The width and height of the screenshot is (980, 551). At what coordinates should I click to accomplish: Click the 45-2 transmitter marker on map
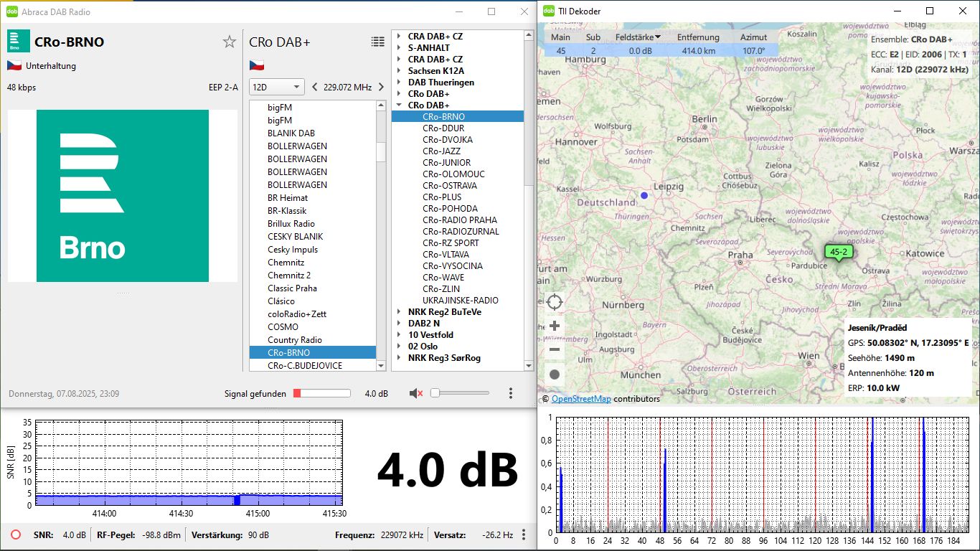coord(837,252)
